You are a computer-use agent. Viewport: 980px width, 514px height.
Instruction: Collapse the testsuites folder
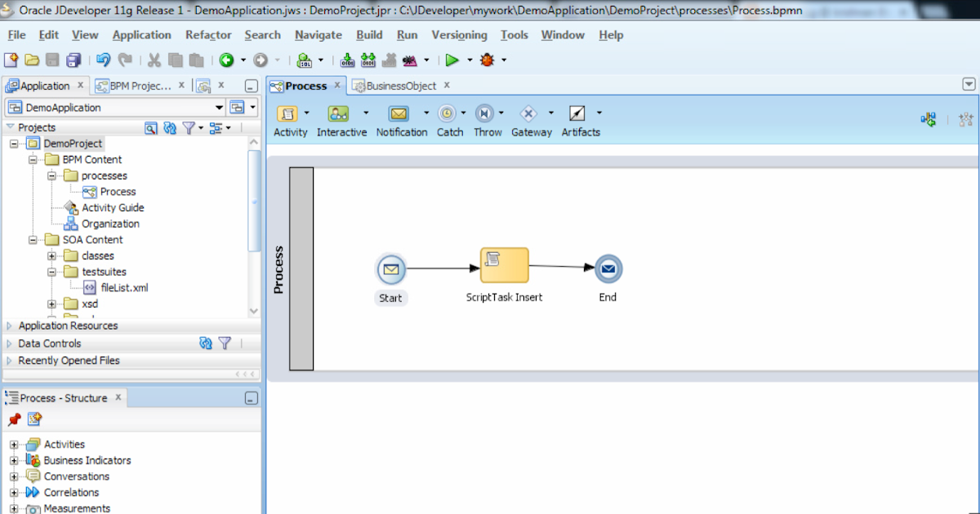coord(51,272)
